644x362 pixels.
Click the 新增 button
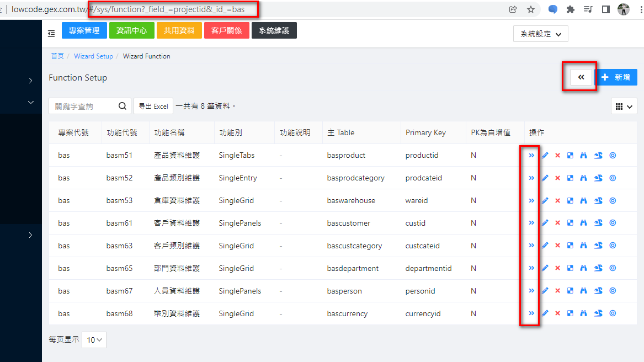click(616, 77)
